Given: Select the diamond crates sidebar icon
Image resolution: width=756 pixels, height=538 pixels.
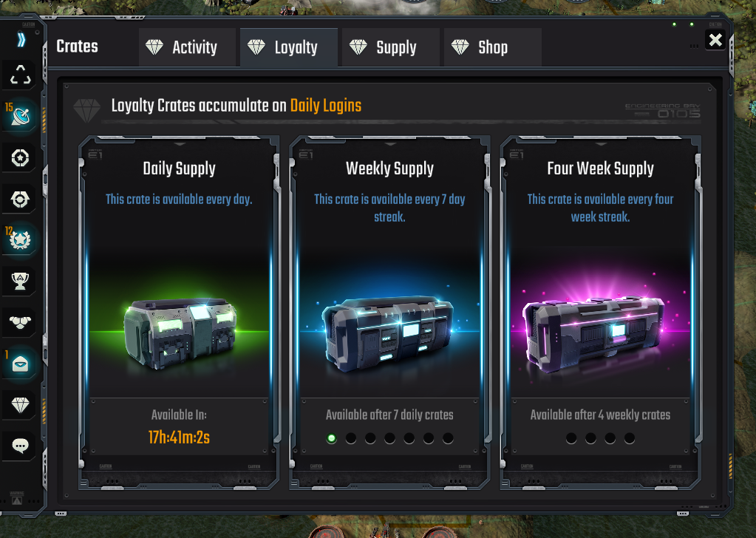Looking at the screenshot, I should 20,404.
